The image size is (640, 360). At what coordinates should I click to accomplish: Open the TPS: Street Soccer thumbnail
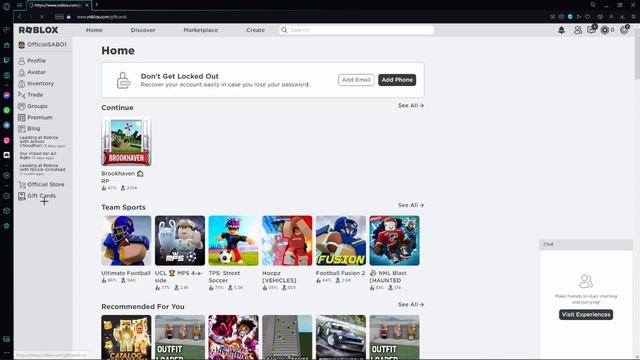pos(233,241)
